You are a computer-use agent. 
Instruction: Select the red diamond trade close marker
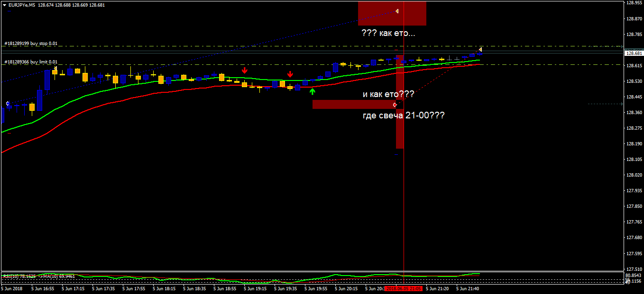pyautogui.click(x=395, y=105)
